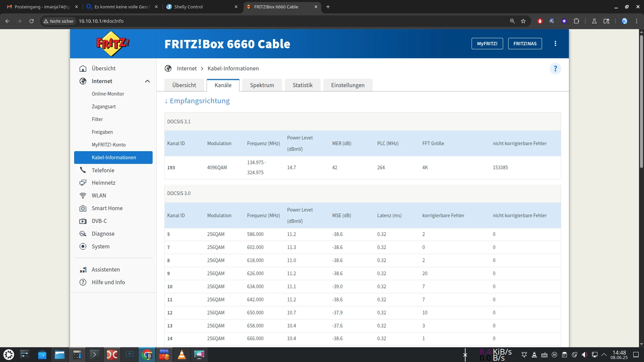Open the blue question mark help icon
This screenshot has height=362, width=644.
555,69
